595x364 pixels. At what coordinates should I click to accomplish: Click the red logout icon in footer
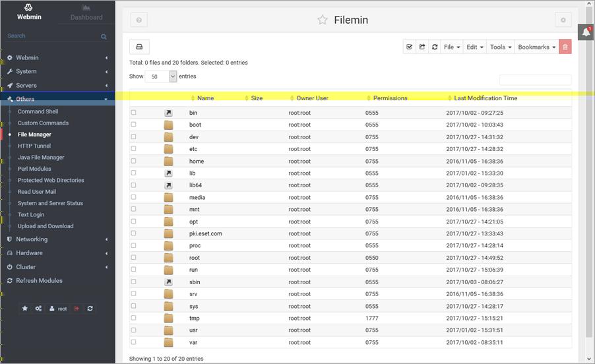point(77,309)
